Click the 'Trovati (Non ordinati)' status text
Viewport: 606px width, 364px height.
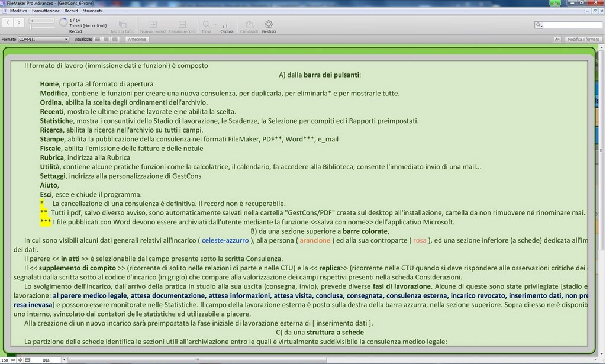click(x=88, y=25)
